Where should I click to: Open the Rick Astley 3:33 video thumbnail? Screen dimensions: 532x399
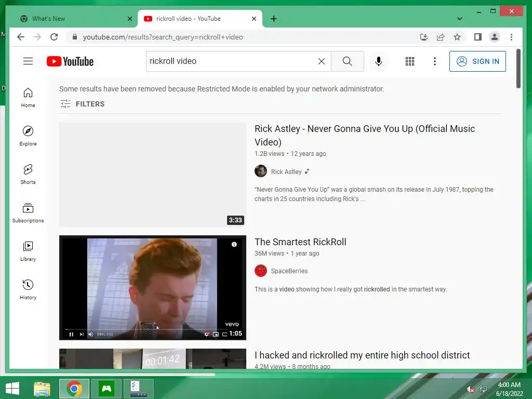click(153, 175)
